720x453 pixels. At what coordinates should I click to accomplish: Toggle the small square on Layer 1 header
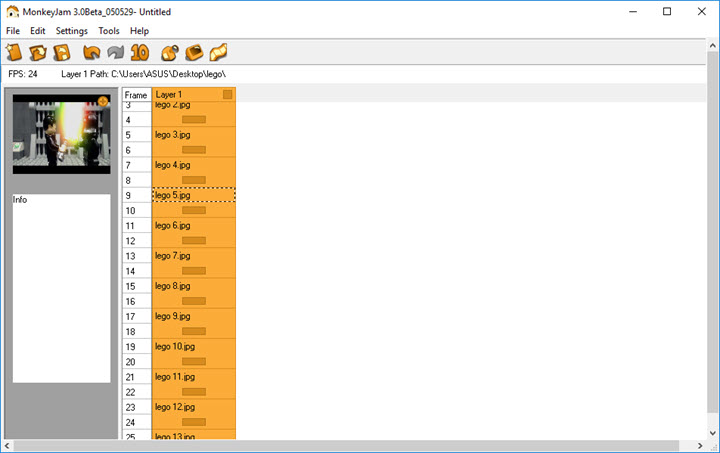227,95
